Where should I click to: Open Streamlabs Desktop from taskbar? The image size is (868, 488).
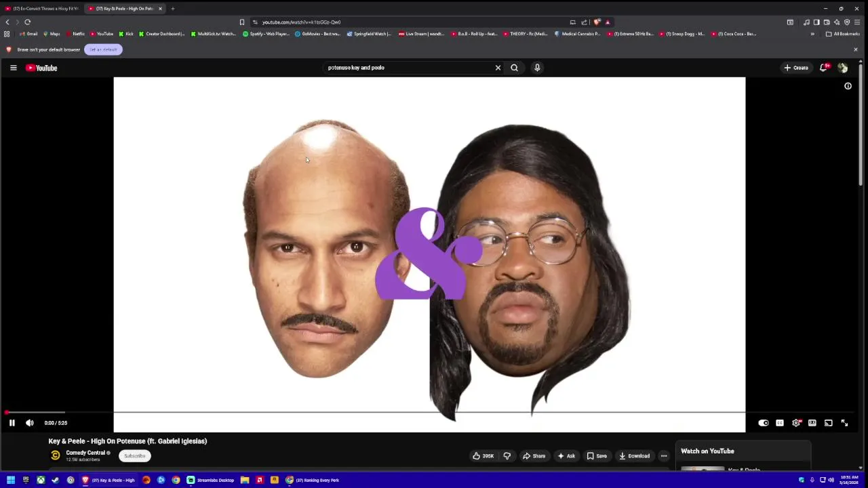click(x=211, y=480)
